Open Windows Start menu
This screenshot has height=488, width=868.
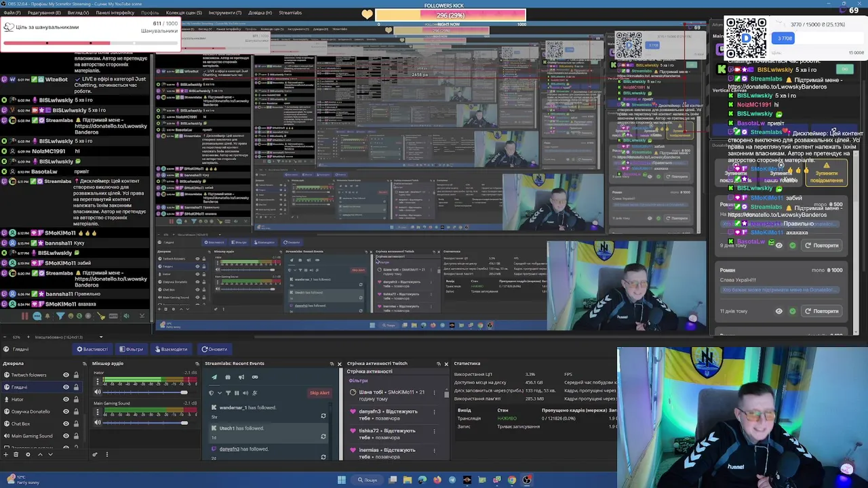(x=342, y=480)
